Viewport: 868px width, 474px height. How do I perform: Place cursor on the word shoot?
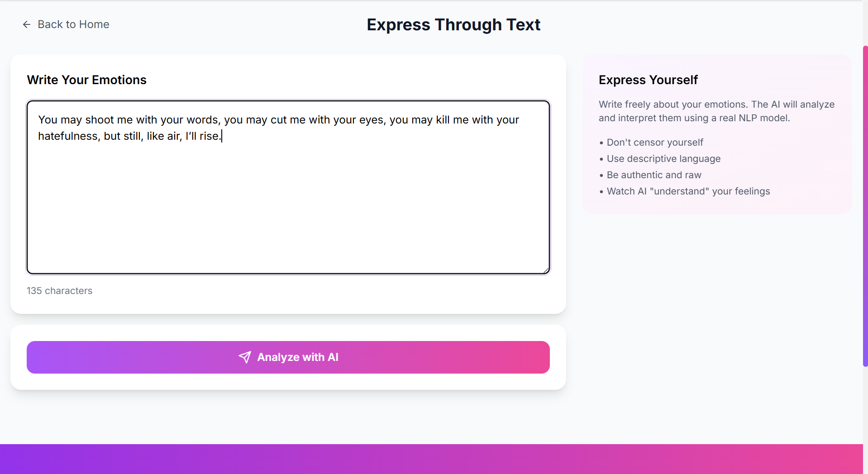[100, 120]
